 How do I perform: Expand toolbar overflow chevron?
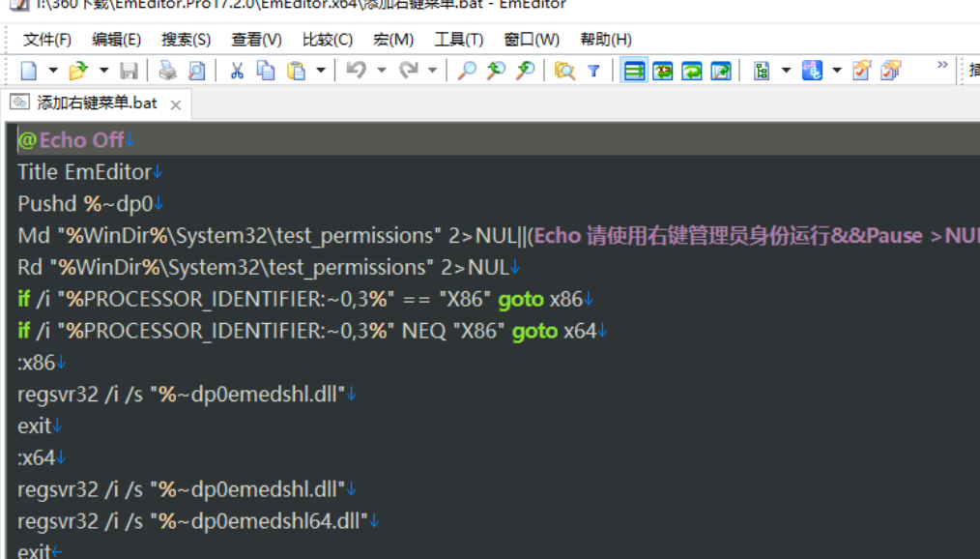(x=942, y=65)
